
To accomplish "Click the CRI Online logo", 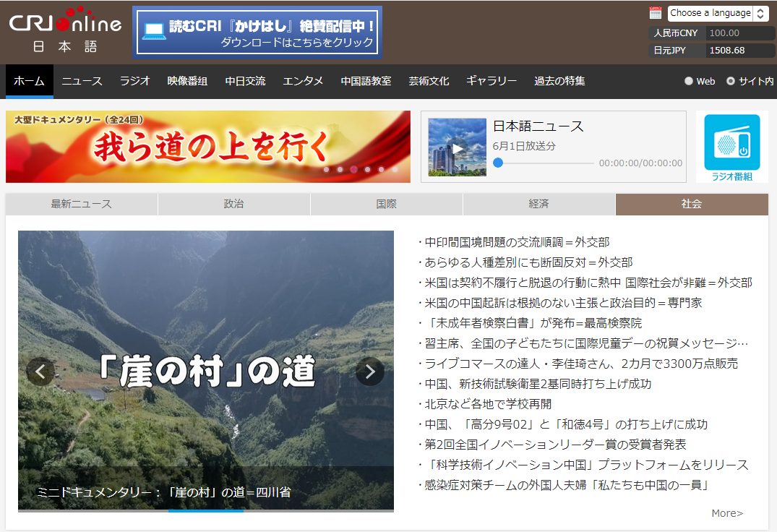I will pyautogui.click(x=65, y=30).
